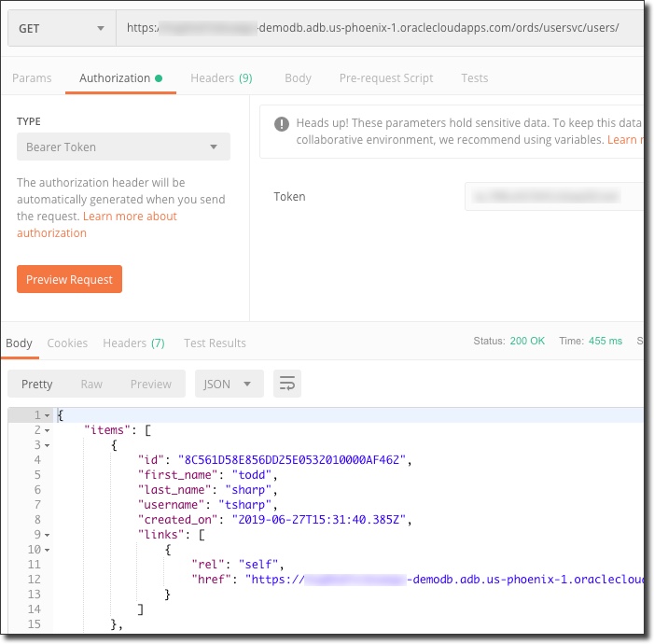Viewport: 654px width, 644px height.
Task: Click the wrap lines icon
Action: click(x=288, y=384)
